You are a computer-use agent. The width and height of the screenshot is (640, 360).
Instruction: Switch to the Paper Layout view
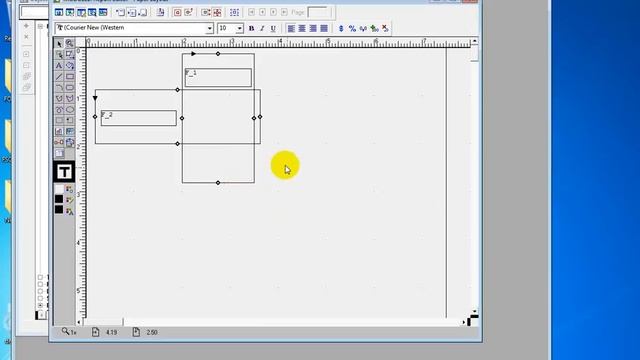81,13
